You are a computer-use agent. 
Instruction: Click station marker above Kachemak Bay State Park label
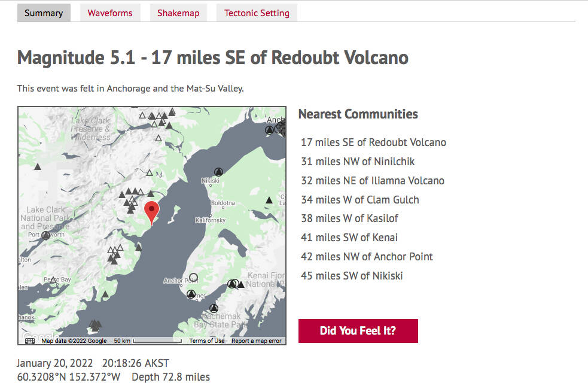214,308
